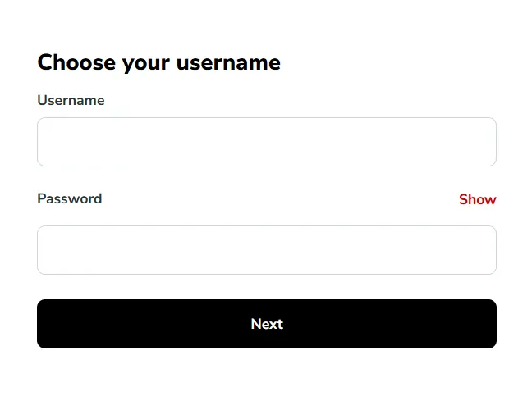
Task: Toggle password visibility with Show
Action: coord(477,199)
